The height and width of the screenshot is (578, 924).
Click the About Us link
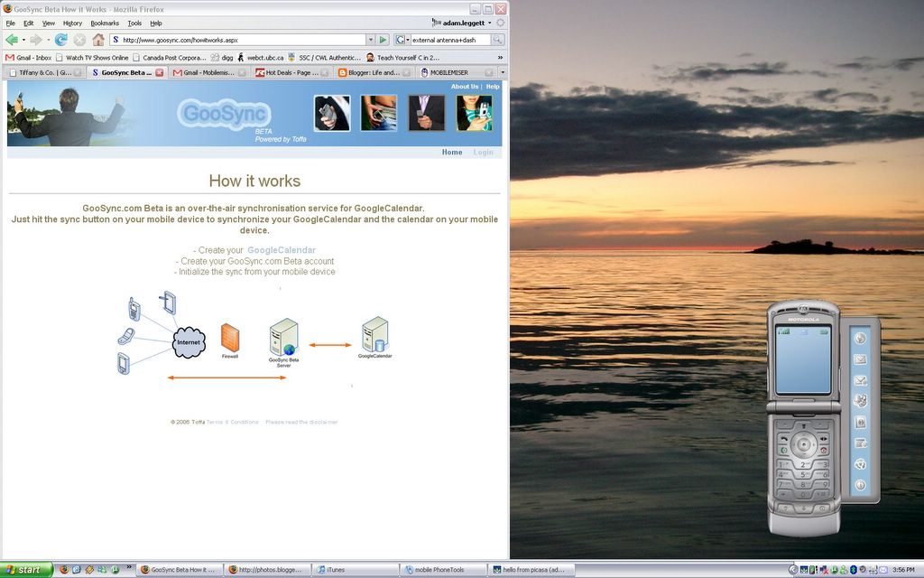465,86
